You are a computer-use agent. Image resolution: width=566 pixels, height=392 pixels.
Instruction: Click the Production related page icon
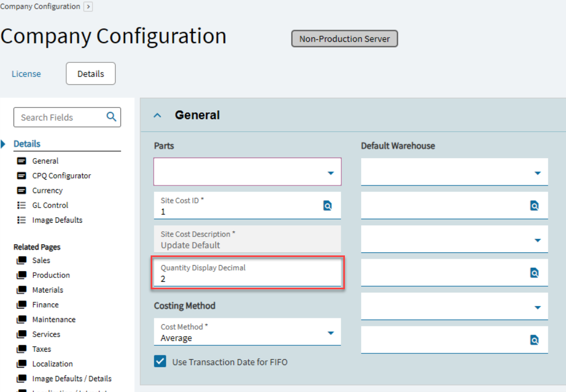pyautogui.click(x=22, y=275)
